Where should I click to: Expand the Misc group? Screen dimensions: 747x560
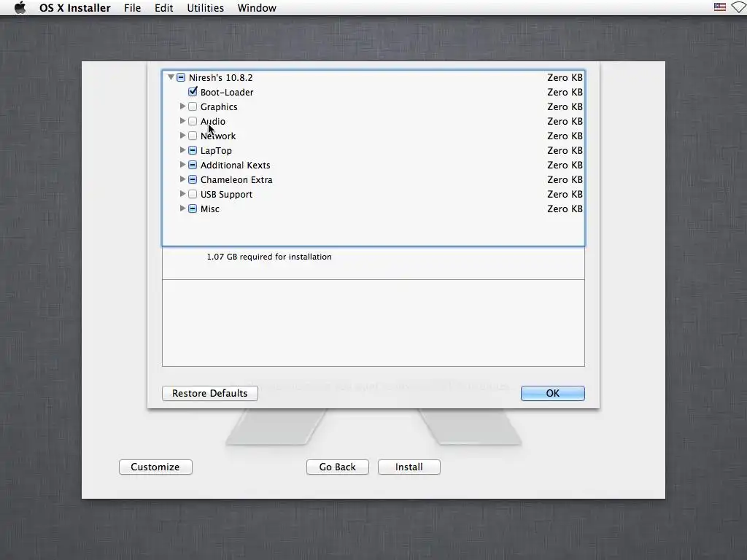point(182,209)
